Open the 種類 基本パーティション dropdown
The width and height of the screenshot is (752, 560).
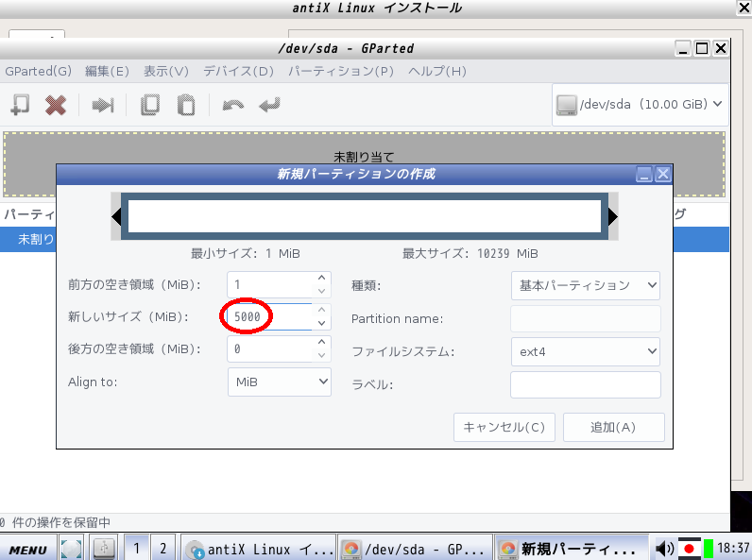click(586, 286)
